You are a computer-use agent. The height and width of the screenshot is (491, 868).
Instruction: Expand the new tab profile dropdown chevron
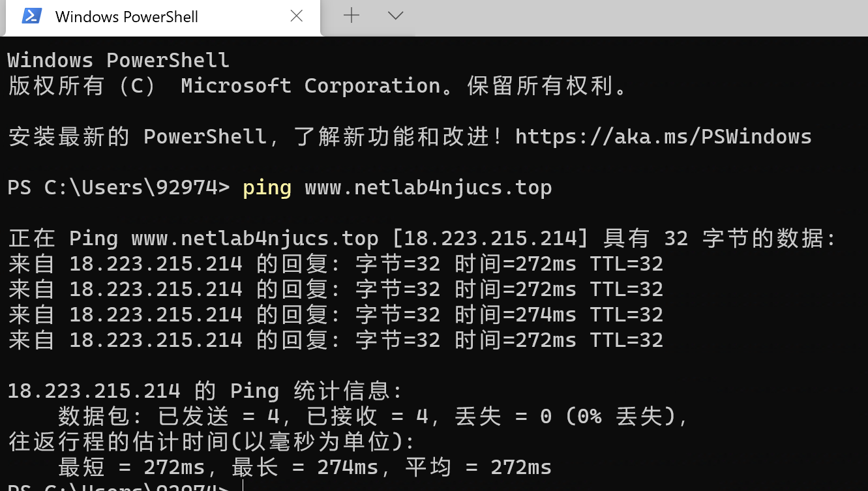(395, 16)
